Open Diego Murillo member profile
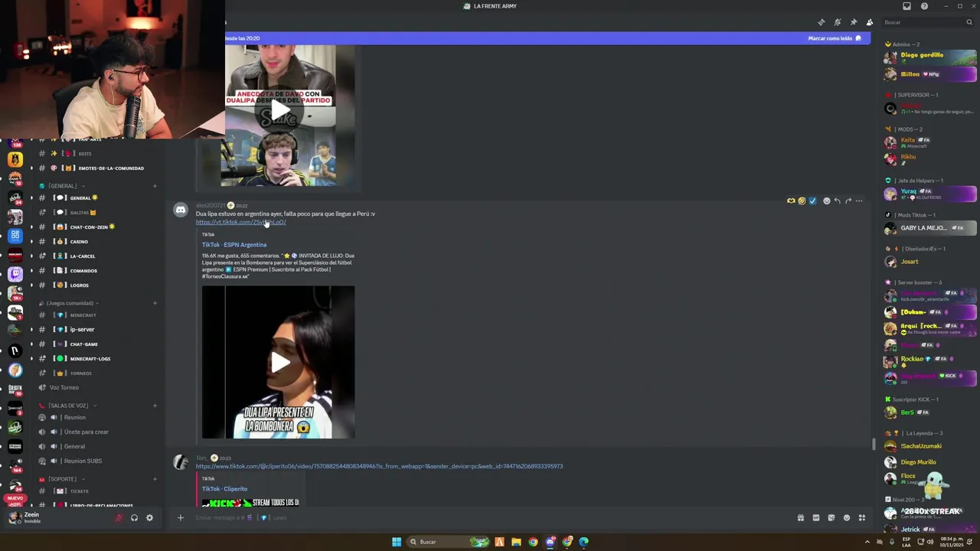This screenshot has width=980, height=551. pyautogui.click(x=929, y=462)
